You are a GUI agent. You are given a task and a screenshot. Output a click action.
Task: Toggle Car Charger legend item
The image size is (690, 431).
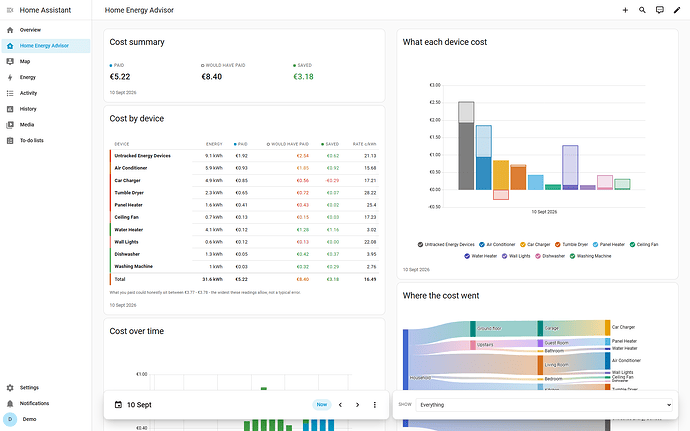535,244
